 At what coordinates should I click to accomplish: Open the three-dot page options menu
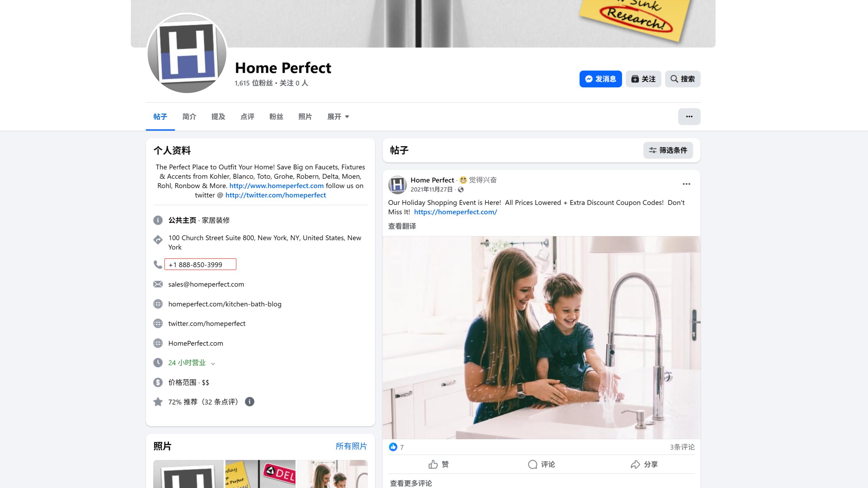[x=689, y=116]
